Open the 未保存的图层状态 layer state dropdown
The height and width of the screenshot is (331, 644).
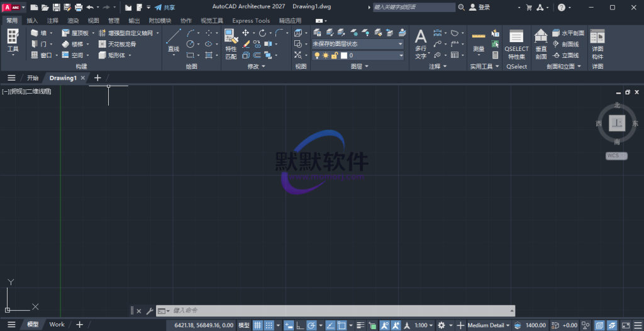point(357,44)
